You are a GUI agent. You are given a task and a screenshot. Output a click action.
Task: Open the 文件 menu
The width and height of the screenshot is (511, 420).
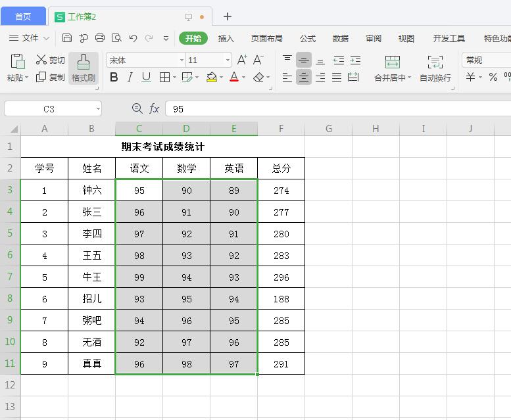(29, 38)
